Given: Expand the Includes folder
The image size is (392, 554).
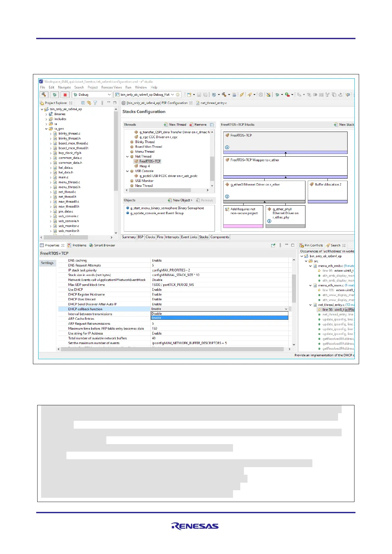Looking at the screenshot, I should 46,119.
